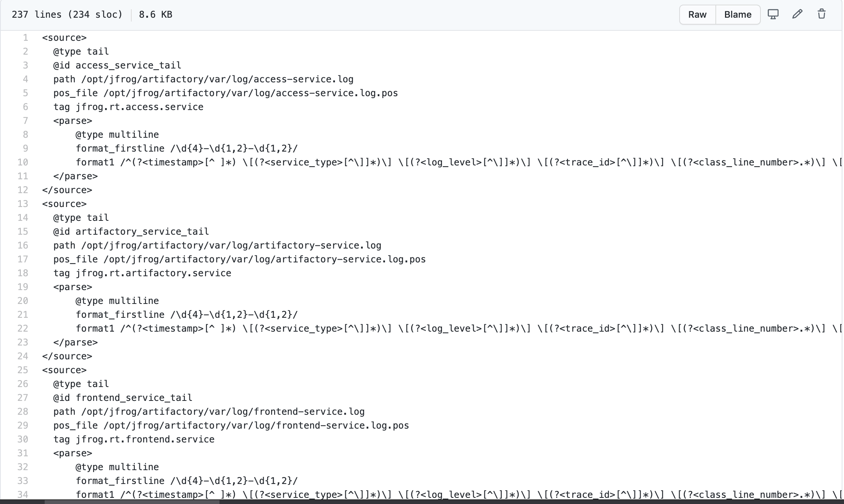Click line number 22 in gutter

click(23, 329)
